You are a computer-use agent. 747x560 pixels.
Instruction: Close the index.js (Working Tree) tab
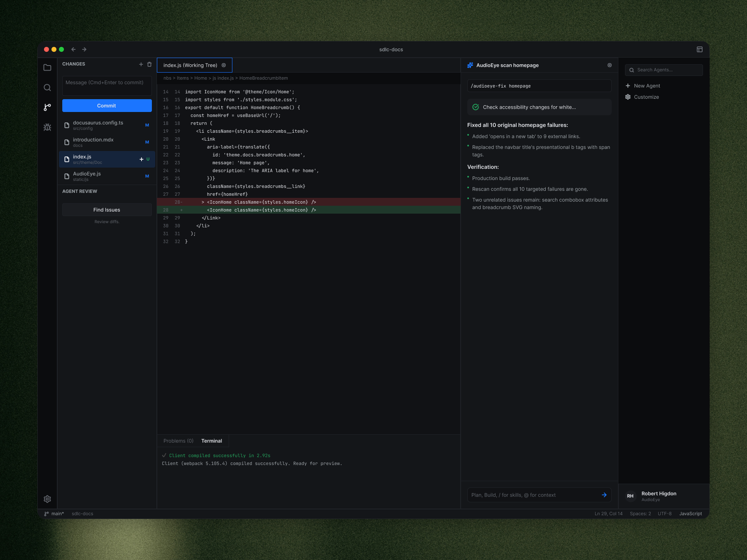[x=224, y=65]
